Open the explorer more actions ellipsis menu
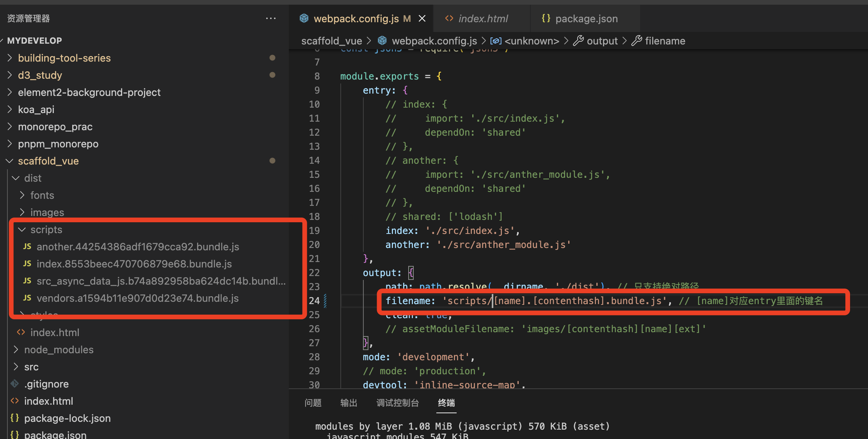Image resolution: width=868 pixels, height=439 pixels. [x=270, y=18]
